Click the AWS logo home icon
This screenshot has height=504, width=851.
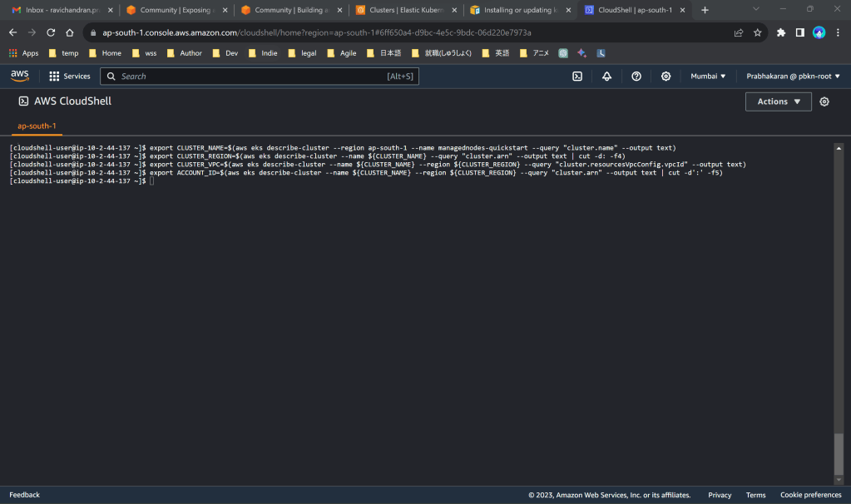(20, 76)
